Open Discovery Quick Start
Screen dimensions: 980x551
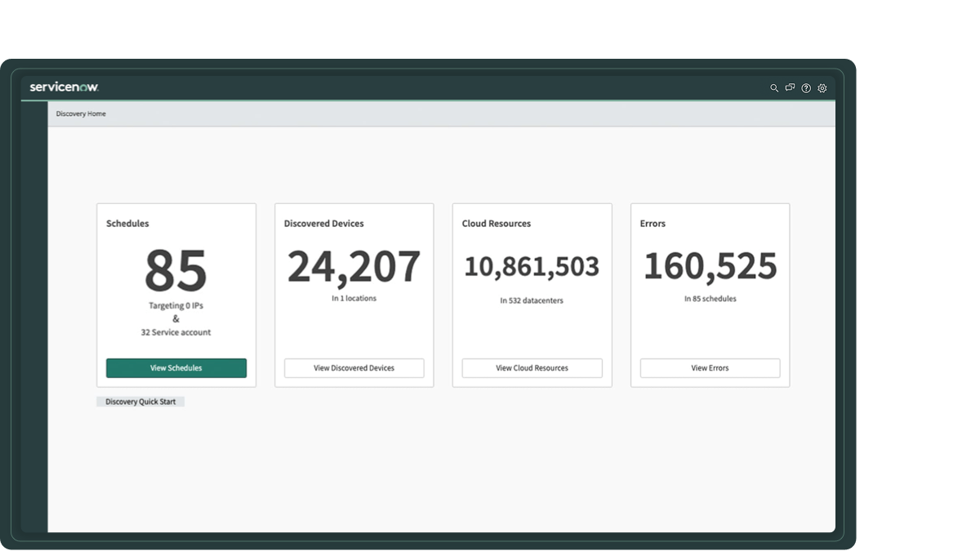tap(140, 401)
